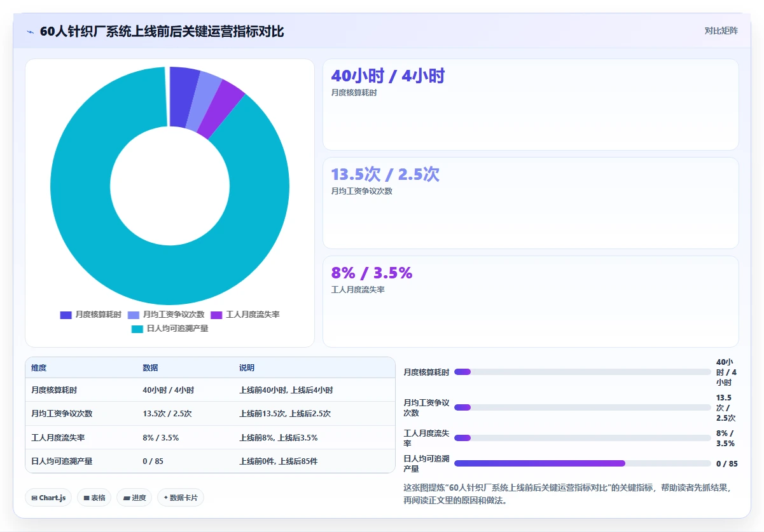Select cell 上线前13.5次, 上线后2.5次
Image resolution: width=764 pixels, height=532 pixels.
coord(285,414)
